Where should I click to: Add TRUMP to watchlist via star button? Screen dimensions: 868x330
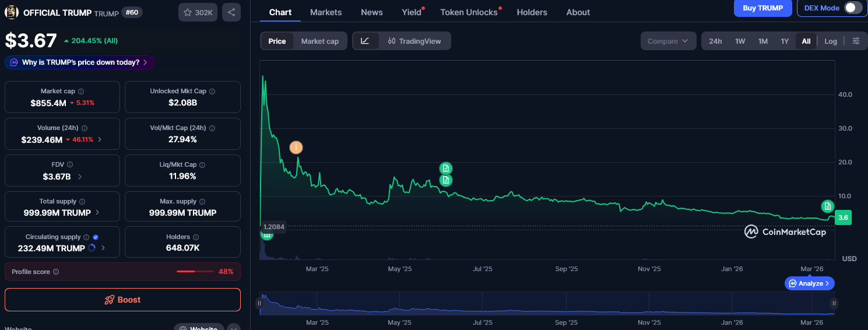[x=198, y=12]
